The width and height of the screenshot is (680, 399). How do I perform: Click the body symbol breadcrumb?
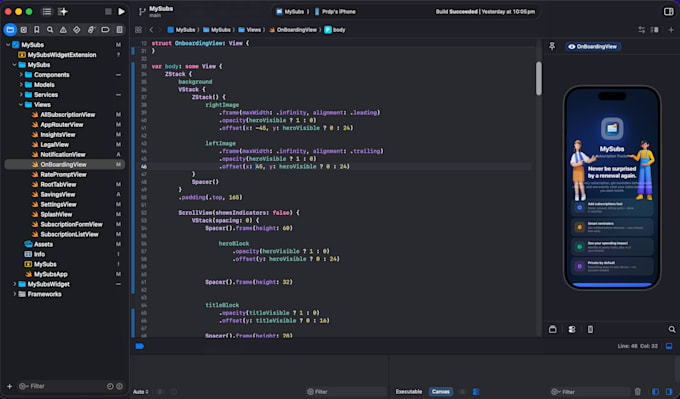point(335,30)
